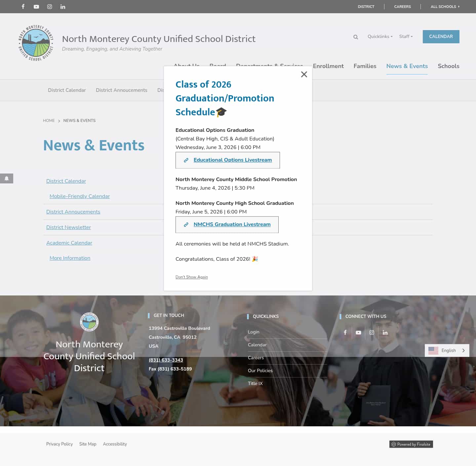Viewport: 476px width, 466px height.
Task: Open footer LinkedIn icon under Connect With Us
Action: point(385,332)
